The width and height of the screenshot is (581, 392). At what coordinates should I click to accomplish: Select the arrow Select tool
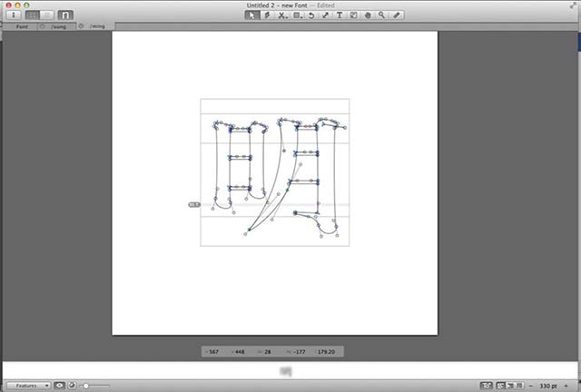coord(251,15)
